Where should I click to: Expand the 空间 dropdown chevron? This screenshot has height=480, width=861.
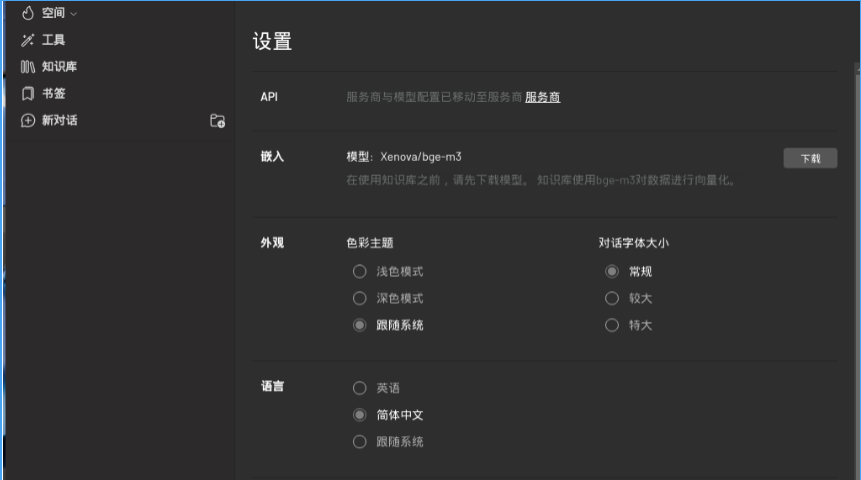click(x=73, y=14)
